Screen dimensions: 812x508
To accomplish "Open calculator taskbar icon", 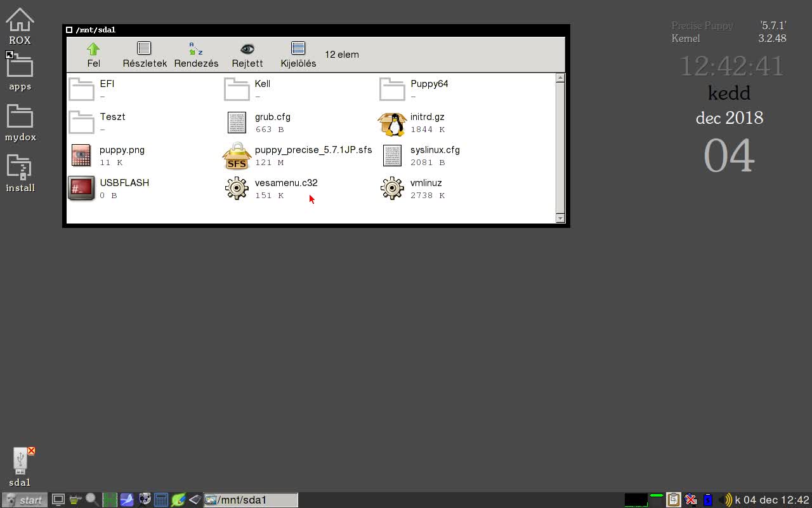I will (x=161, y=500).
